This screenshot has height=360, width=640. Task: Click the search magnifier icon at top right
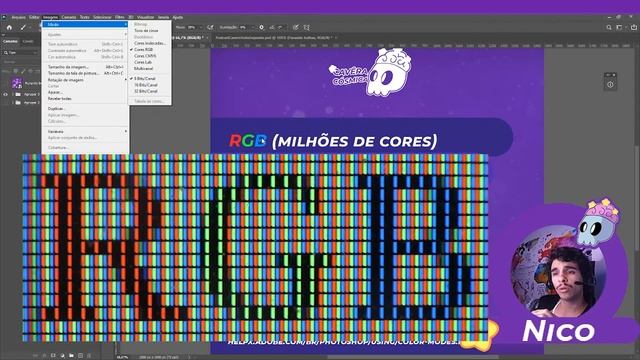609,27
